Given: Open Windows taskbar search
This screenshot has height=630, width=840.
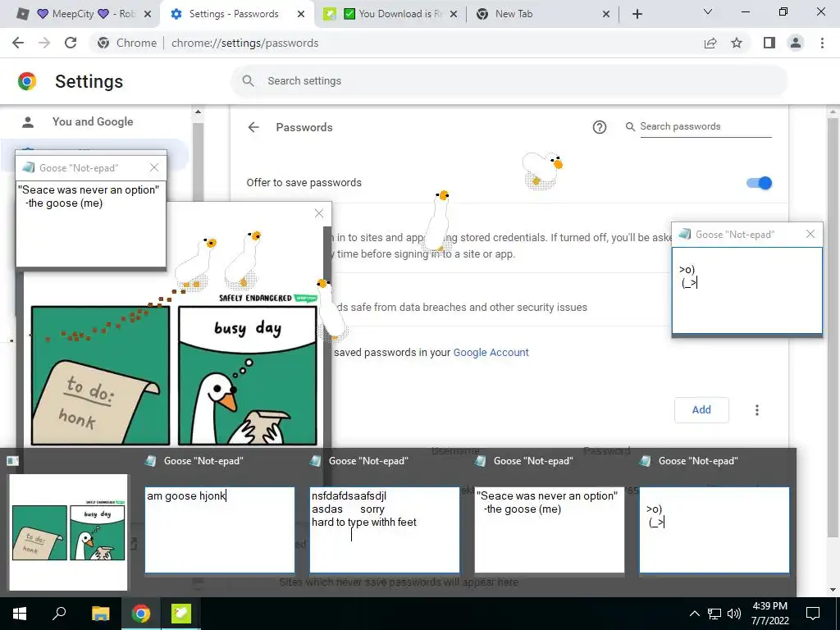Looking at the screenshot, I should click(59, 614).
